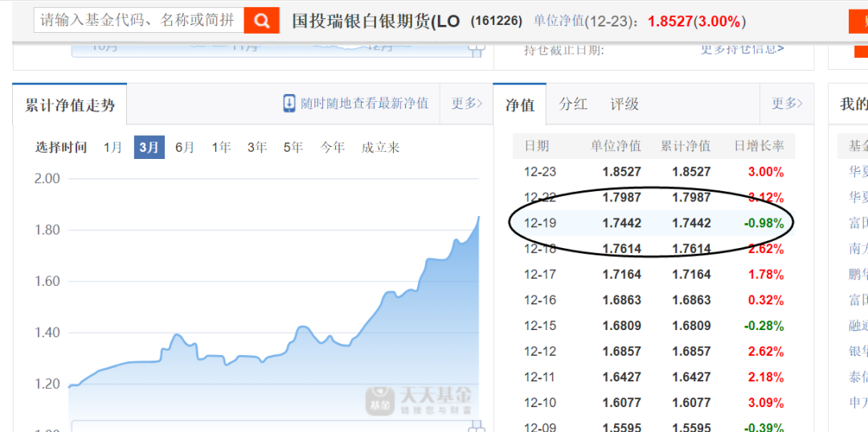The width and height of the screenshot is (868, 432).
Task: Click the 12-15 date cell
Action: [x=540, y=326]
